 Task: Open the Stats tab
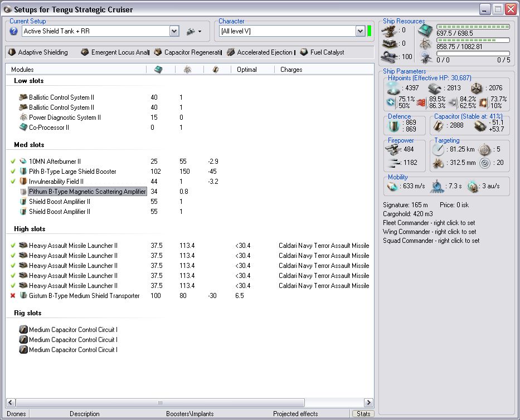click(363, 414)
